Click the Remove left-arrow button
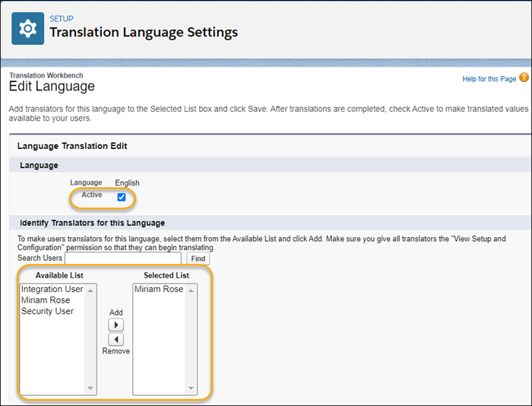Image resolution: width=532 pixels, height=406 pixels. pos(116,339)
